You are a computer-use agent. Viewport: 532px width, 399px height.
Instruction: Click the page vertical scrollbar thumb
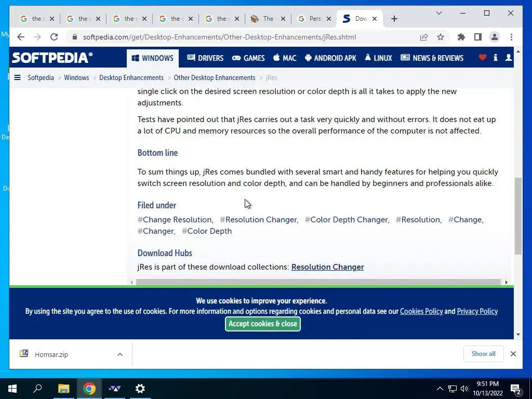[x=518, y=216]
